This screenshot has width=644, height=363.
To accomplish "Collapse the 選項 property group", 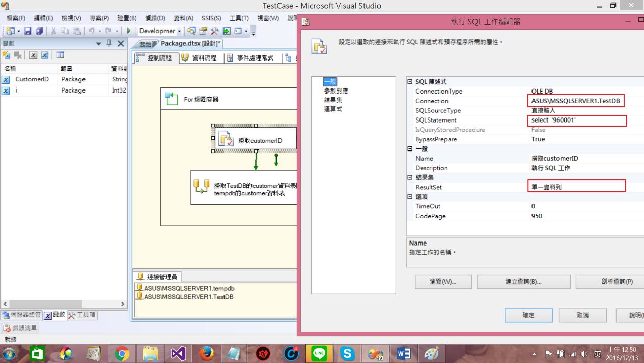I will 410,197.
